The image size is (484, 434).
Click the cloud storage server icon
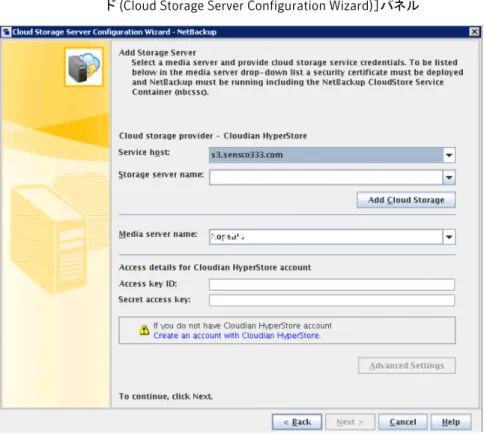(84, 67)
